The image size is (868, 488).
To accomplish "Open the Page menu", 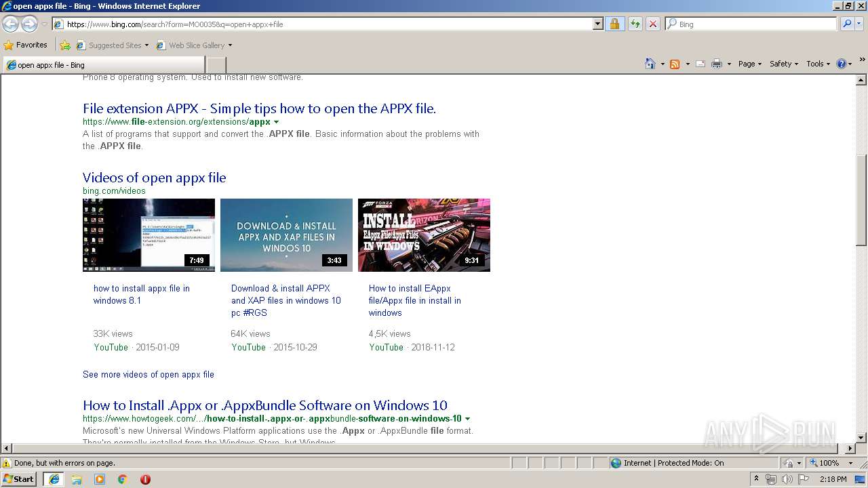I will click(x=750, y=64).
